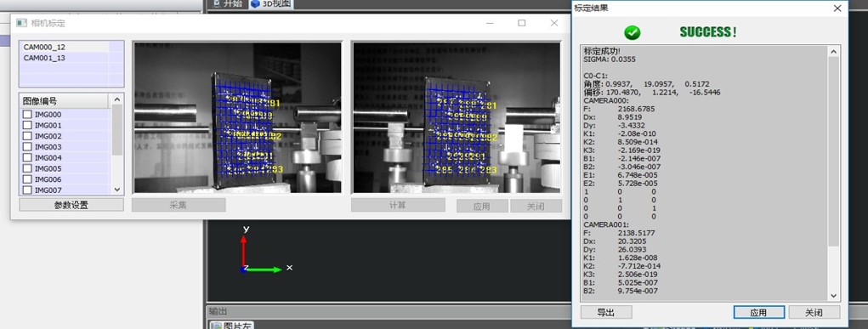Maximize the 相机标定 window
868x329 pixels.
[521, 23]
